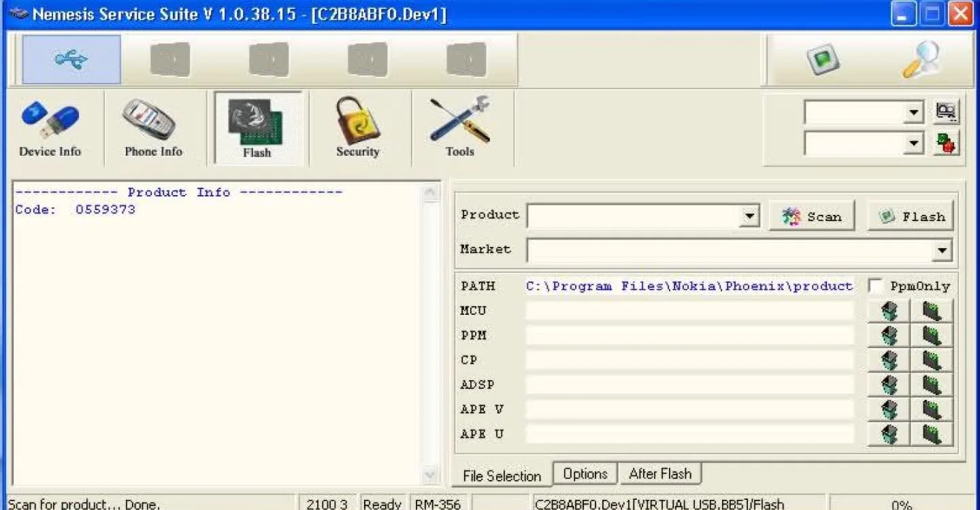
Task: Select the USB connection icon
Action: pos(71,60)
